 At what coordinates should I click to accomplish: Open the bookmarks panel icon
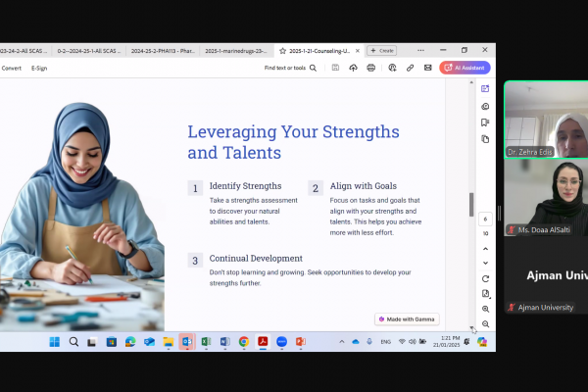485,122
